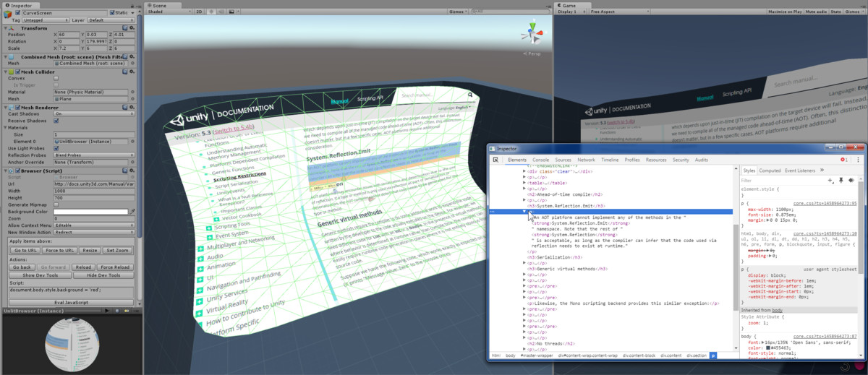Toggle CurveScreen active checkbox
Screen dimensions: 868x375
click(x=18, y=13)
